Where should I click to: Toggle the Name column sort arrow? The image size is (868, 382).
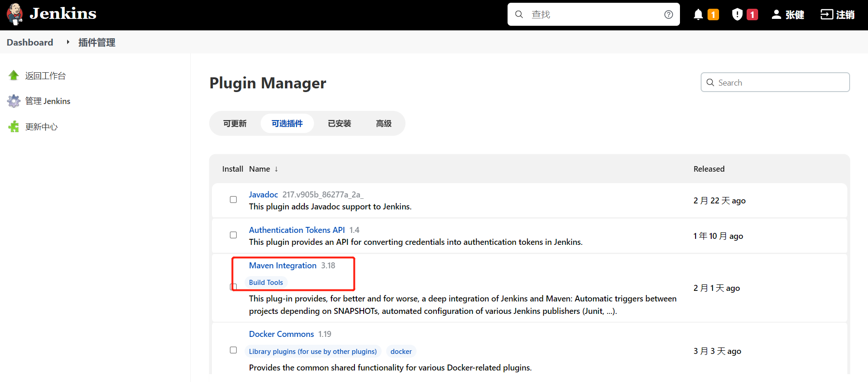click(x=276, y=169)
